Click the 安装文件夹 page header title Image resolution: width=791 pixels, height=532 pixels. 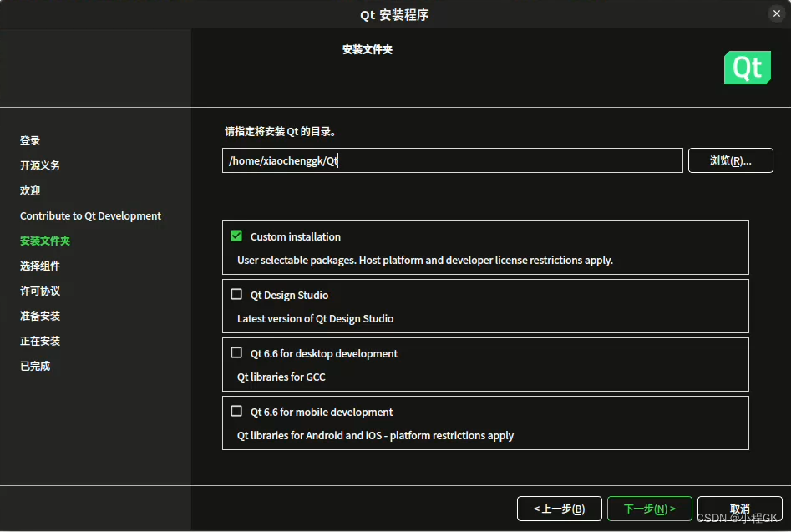[x=368, y=49]
